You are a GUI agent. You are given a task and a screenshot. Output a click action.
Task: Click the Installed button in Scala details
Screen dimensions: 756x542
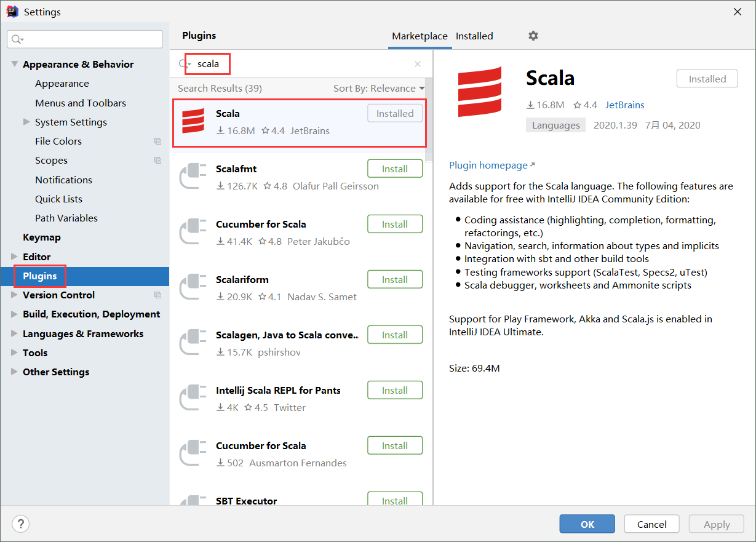(x=707, y=79)
